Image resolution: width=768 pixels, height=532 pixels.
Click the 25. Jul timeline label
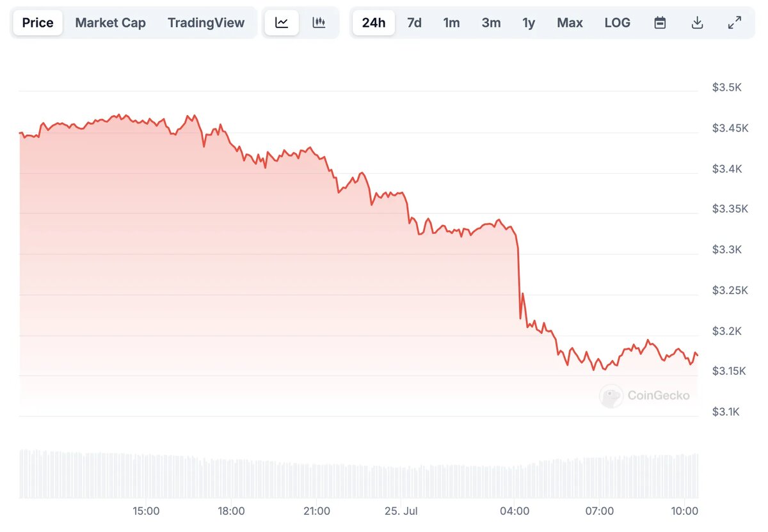[401, 512]
